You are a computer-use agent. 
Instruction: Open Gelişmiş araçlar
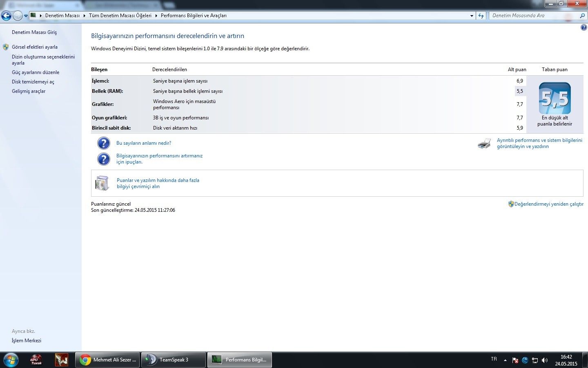[x=29, y=91]
